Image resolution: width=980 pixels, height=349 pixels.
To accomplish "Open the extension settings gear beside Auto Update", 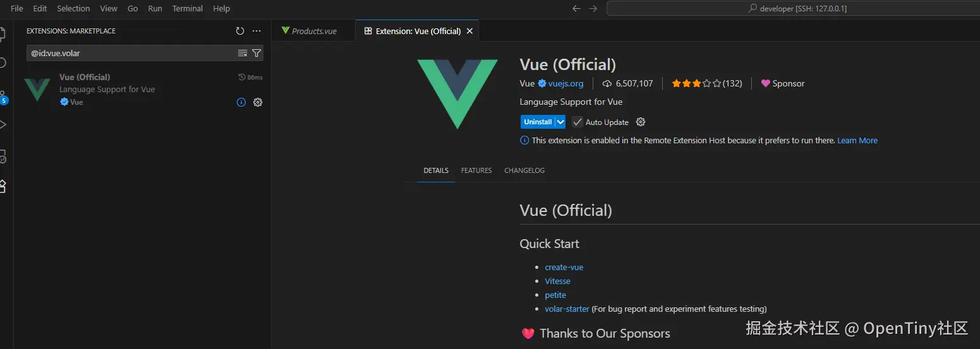I will point(641,122).
